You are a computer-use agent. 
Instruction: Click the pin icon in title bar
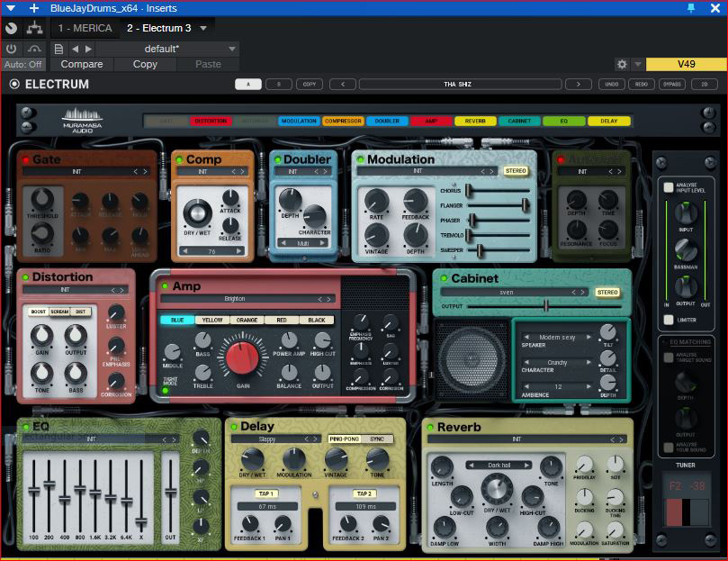click(x=691, y=8)
